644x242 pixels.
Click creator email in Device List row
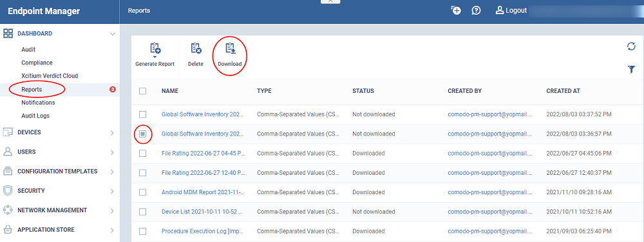click(490, 212)
